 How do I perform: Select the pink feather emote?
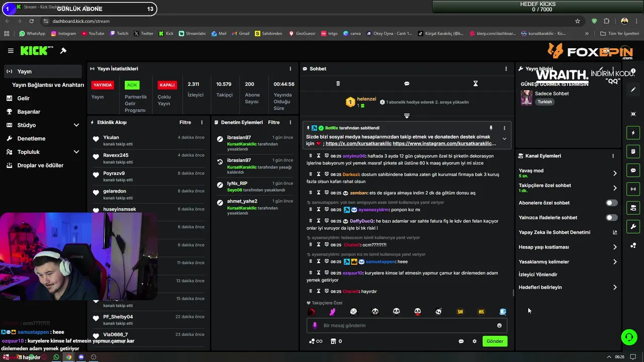(x=333, y=312)
